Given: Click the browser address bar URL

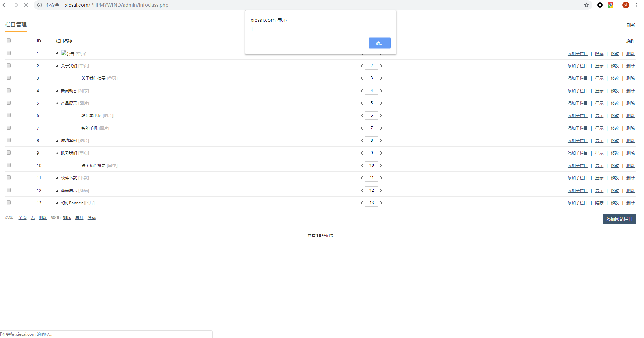Looking at the screenshot, I should tap(117, 5).
